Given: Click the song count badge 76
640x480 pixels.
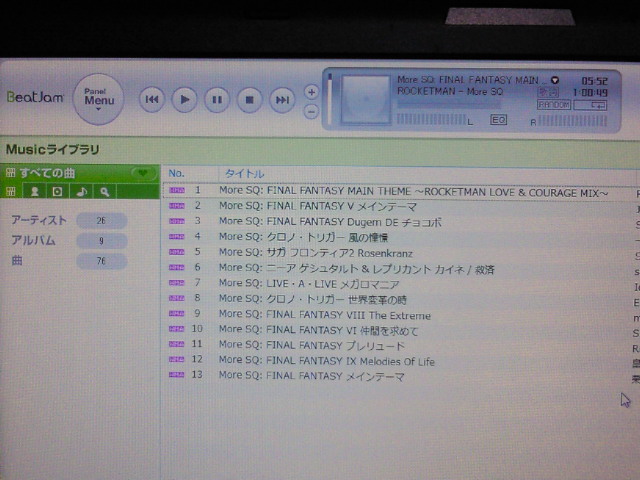Looking at the screenshot, I should coord(101,261).
